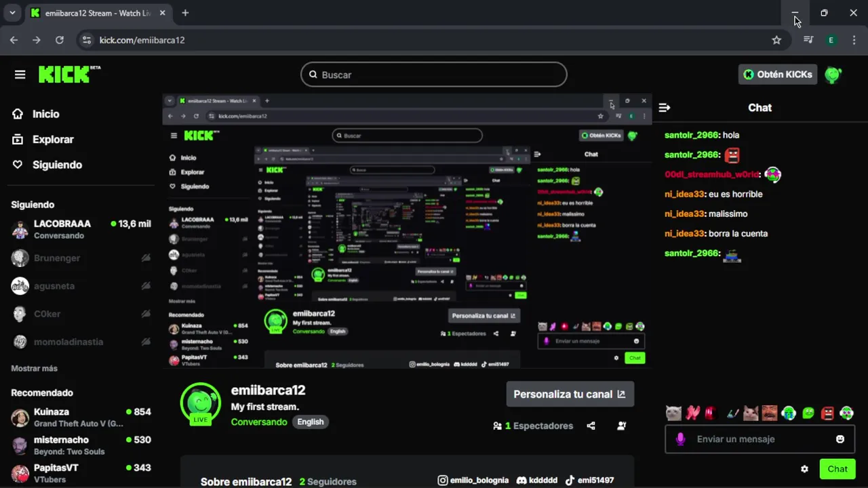Open Kuinaza recommended channel
This screenshot has width=868, height=488.
[81, 418]
